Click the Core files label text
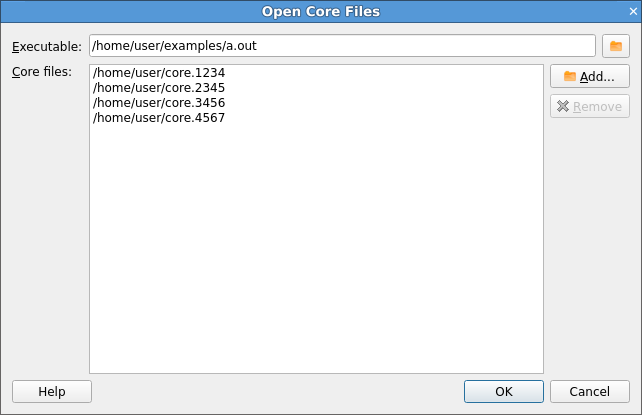Screen dimensions: 642x415 pyautogui.click(x=42, y=72)
